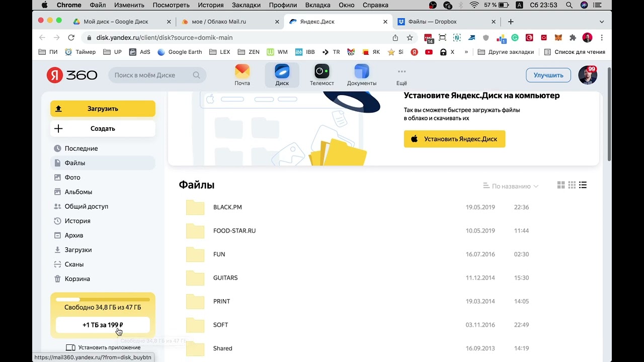
Task: Open the Apple menu
Action: 44,5
